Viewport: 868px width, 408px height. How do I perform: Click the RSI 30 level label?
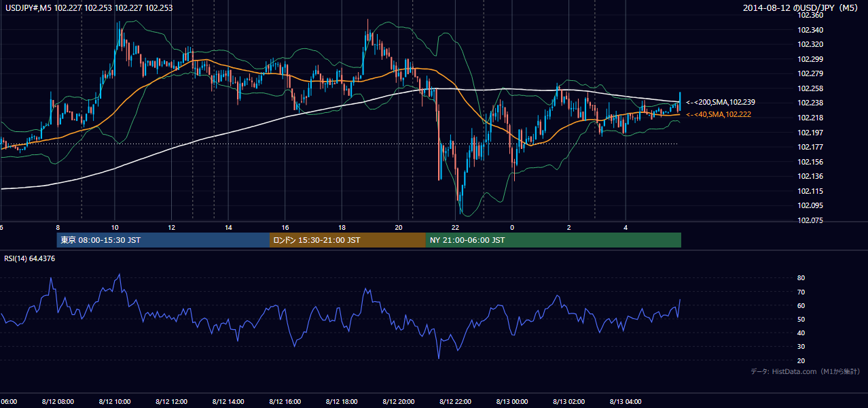801,347
